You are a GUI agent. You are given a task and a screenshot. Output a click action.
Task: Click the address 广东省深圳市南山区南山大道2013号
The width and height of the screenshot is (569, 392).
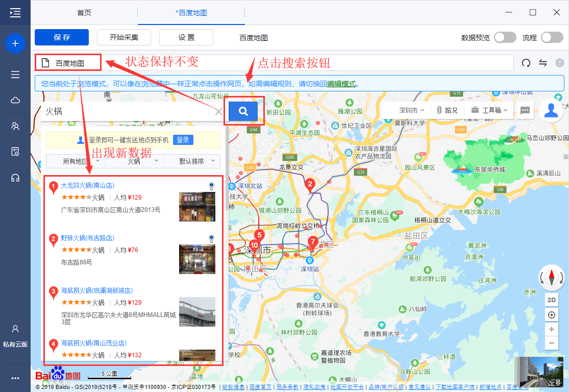[111, 210]
